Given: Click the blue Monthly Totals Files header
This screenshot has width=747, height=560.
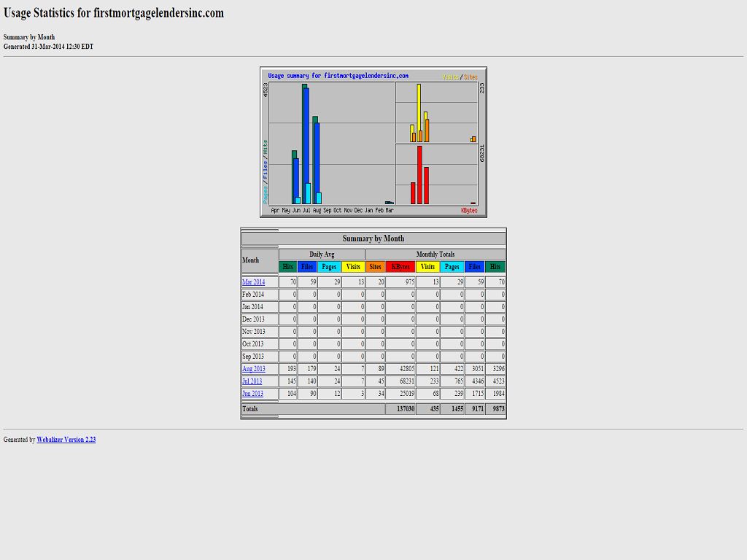Looking at the screenshot, I should (474, 267).
